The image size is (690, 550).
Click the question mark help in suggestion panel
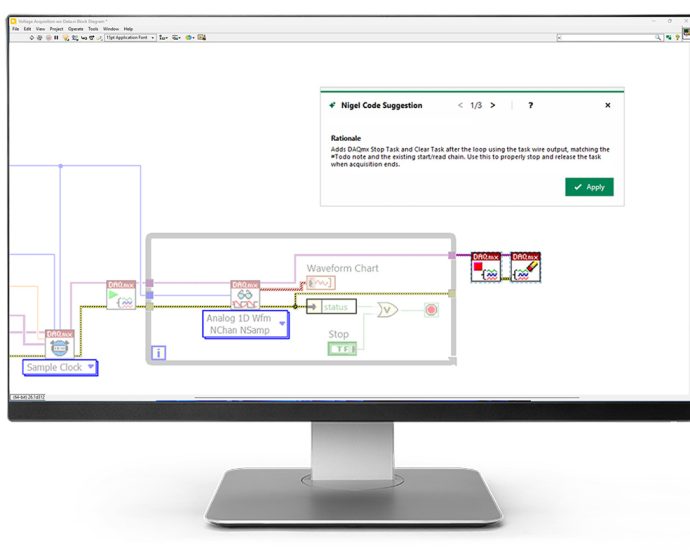click(x=531, y=105)
